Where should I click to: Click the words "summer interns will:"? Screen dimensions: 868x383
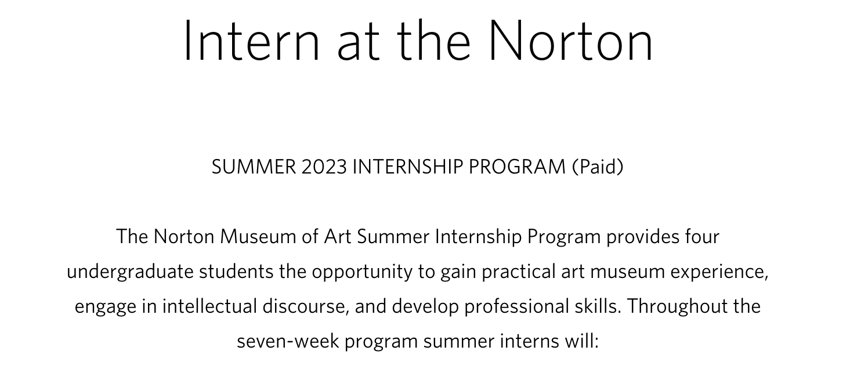(x=511, y=341)
